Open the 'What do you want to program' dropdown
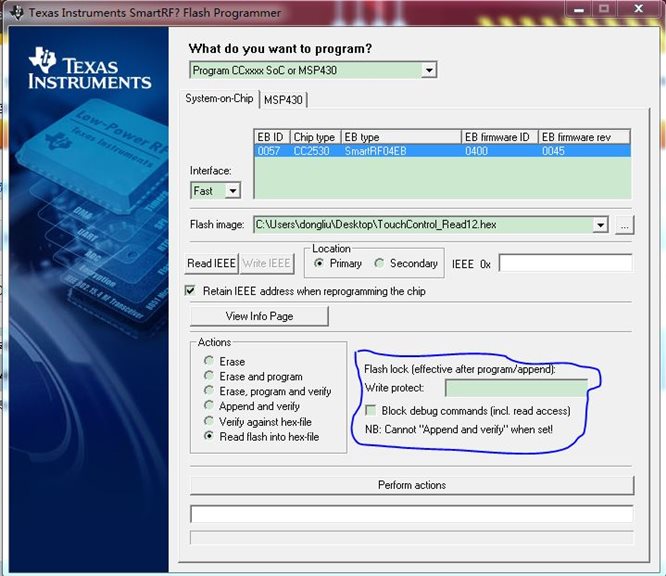 click(429, 70)
